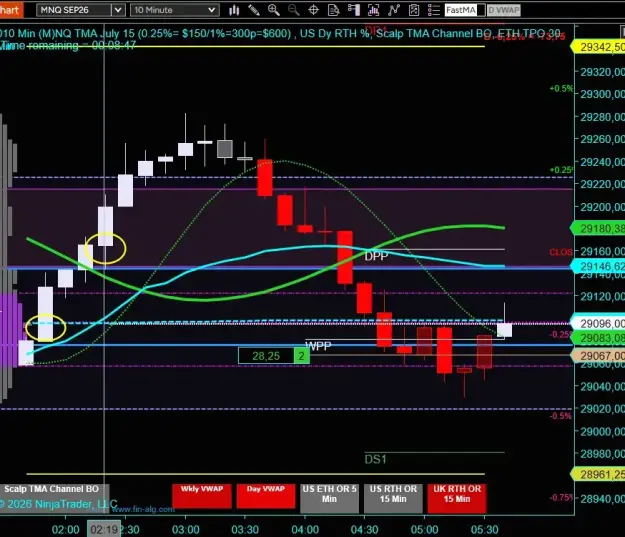The width and height of the screenshot is (625, 537).
Task: Click the cyan 29146,62 price marker
Action: point(599,266)
